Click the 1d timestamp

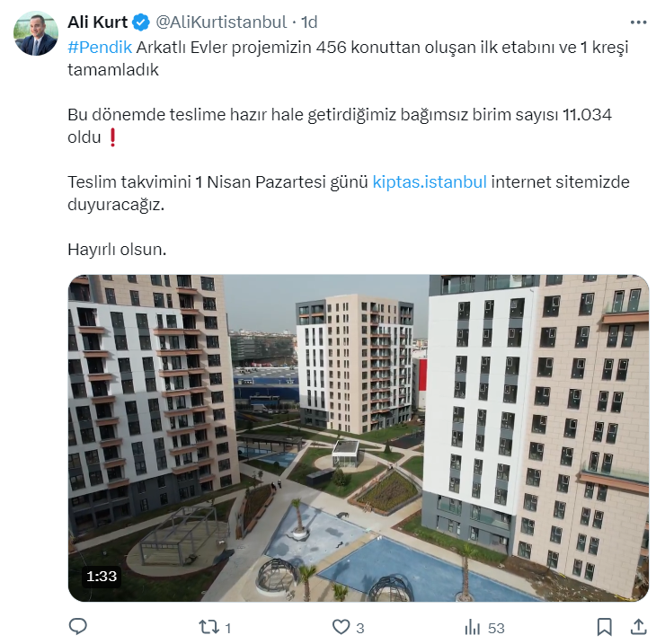(x=309, y=22)
